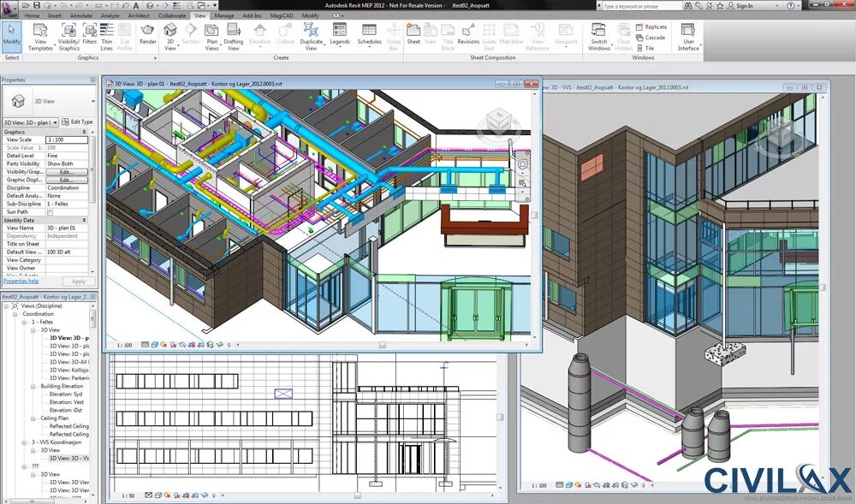Open Visibility/Graphics settings

[68, 37]
